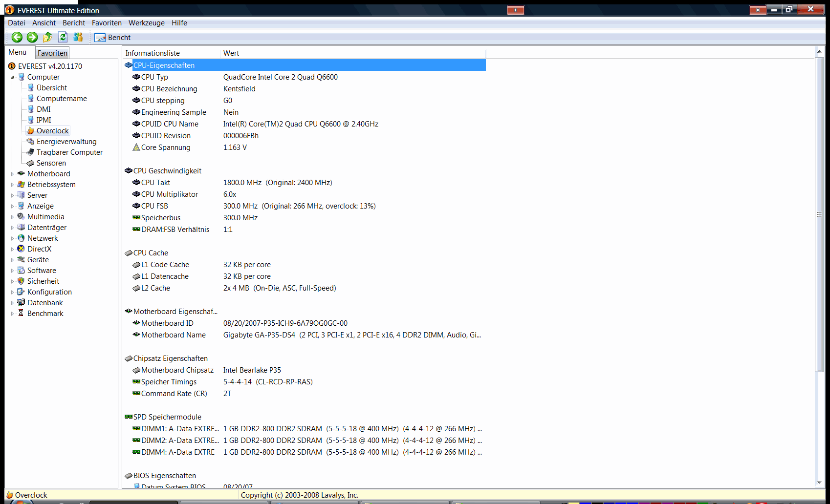The height and width of the screenshot is (504, 830).
Task: Expand the Multimedia tree node
Action: pos(12,217)
